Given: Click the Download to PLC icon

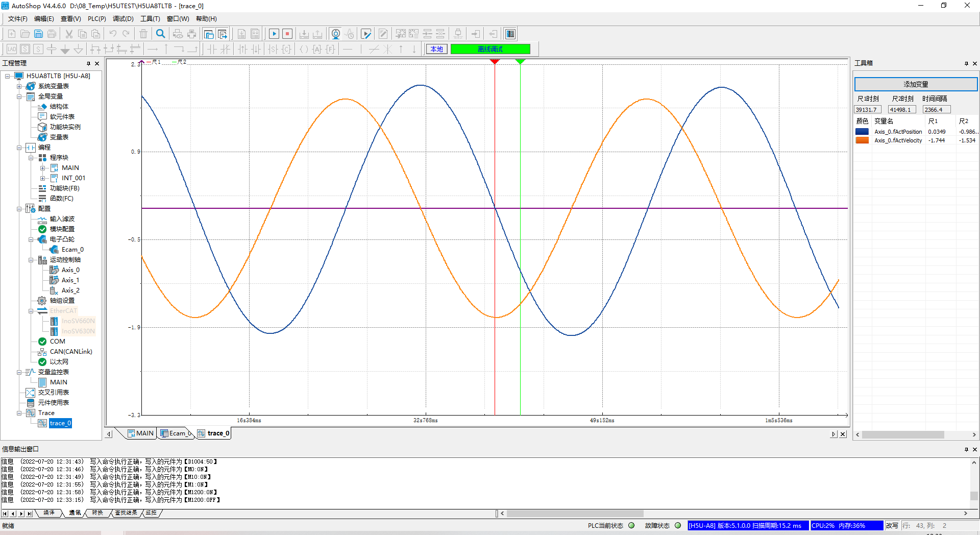Looking at the screenshot, I should [x=304, y=34].
